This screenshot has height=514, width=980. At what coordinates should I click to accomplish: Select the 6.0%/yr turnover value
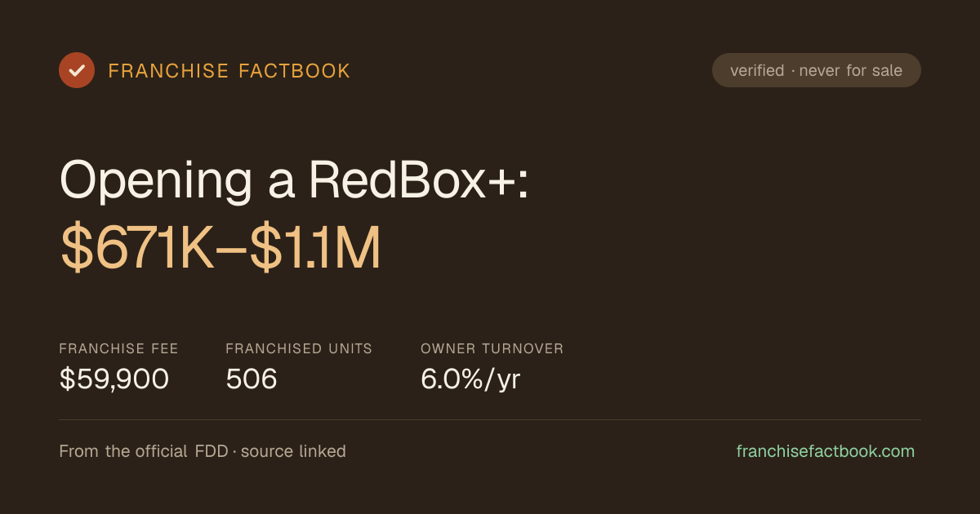point(470,379)
